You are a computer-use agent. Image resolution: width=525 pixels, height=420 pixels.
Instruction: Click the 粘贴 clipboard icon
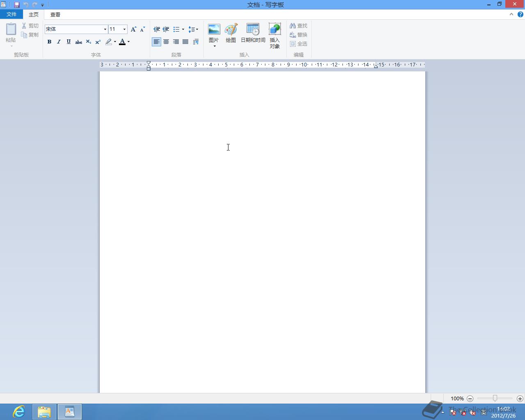click(x=11, y=29)
